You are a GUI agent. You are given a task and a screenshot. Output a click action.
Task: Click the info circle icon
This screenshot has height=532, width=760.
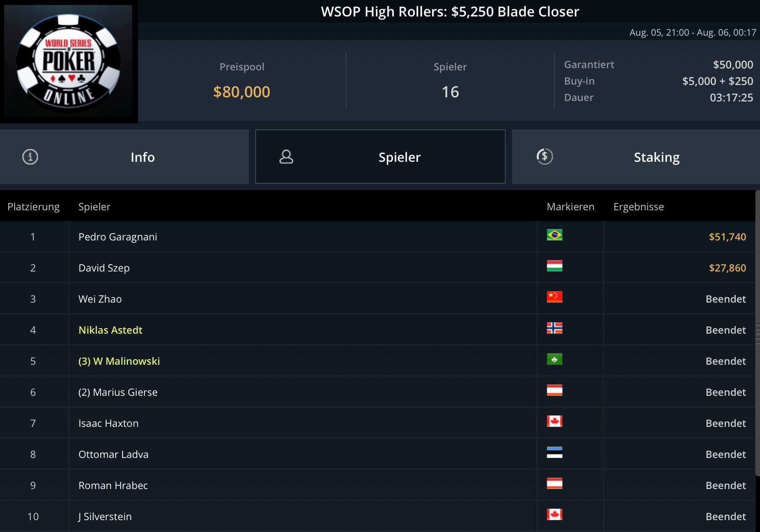point(30,157)
